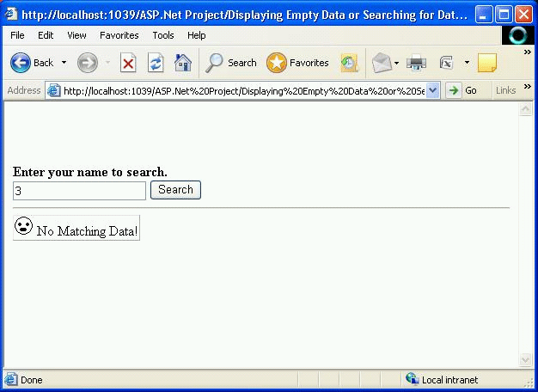Click the Edit with Excel icon
Viewport: 538px width, 392px height.
click(x=446, y=63)
